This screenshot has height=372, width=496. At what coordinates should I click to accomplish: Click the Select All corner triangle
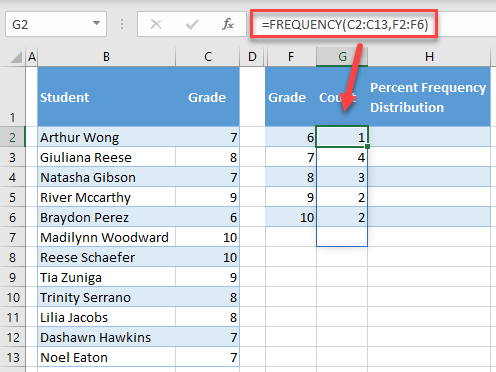pyautogui.click(x=16, y=57)
